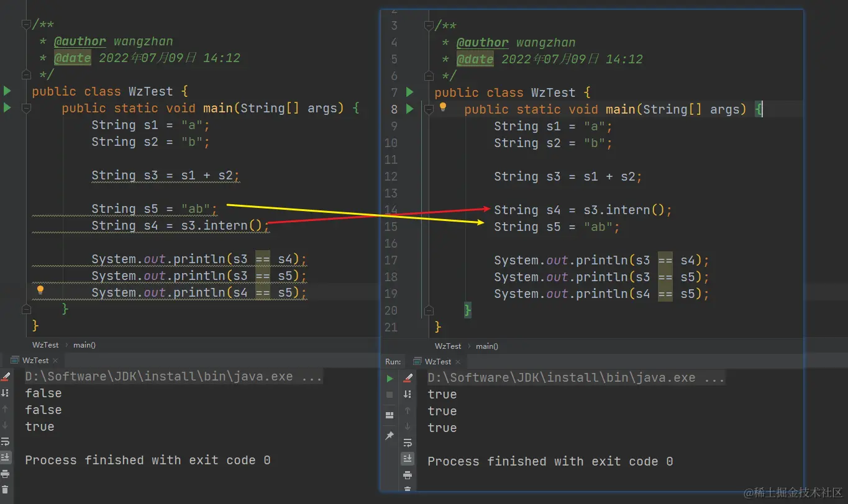Clear all output with left console trash icon

click(5, 490)
